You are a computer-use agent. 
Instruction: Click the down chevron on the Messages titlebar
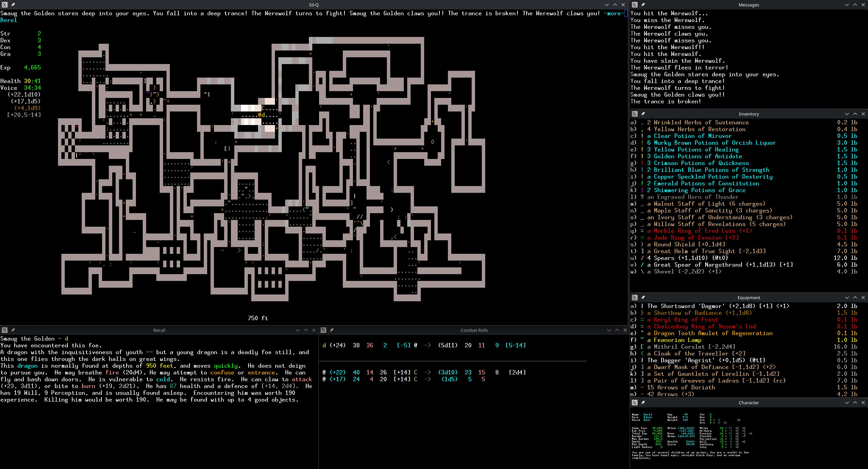[x=847, y=5]
